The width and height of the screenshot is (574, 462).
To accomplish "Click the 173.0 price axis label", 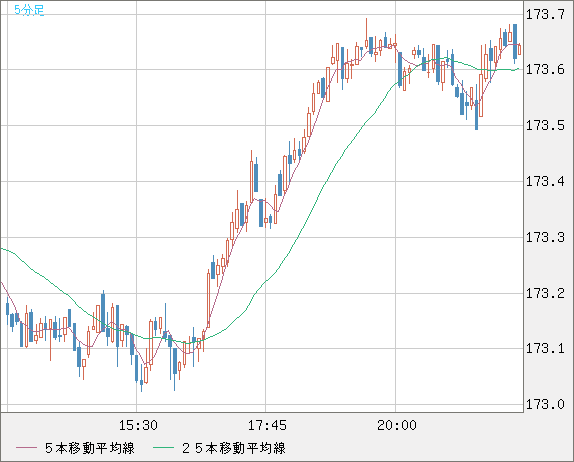I will 545,405.
